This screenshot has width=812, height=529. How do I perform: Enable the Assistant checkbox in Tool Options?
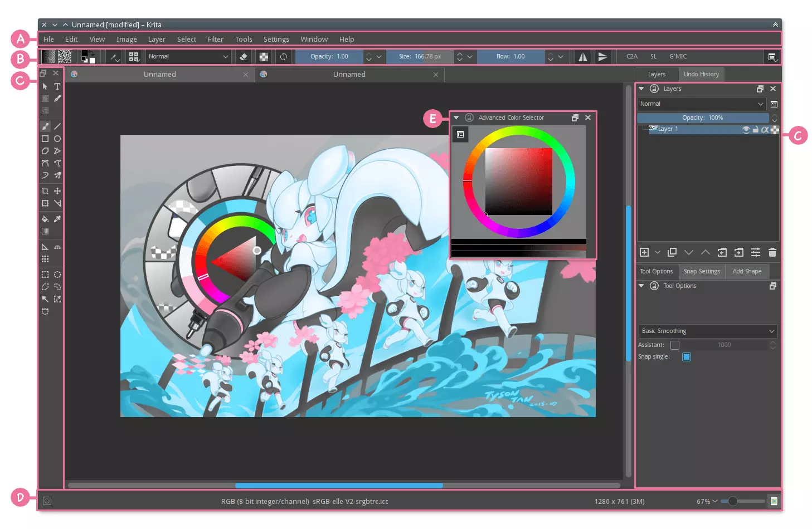pyautogui.click(x=675, y=345)
